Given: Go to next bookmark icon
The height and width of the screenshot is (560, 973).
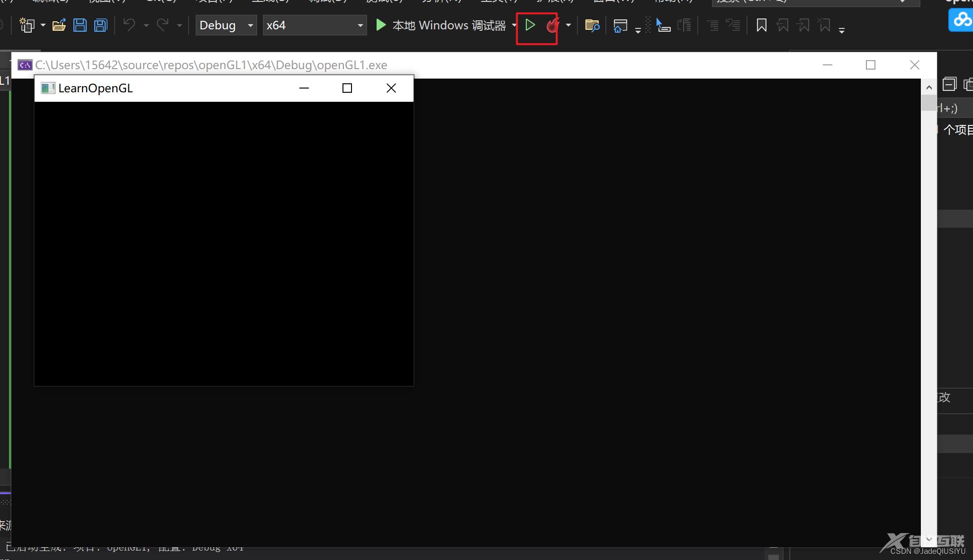Looking at the screenshot, I should 803,25.
